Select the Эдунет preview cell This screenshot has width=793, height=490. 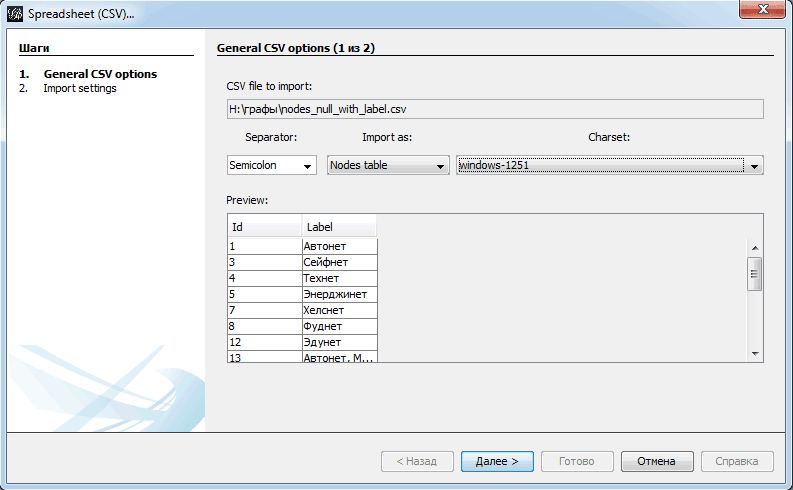coord(339,342)
